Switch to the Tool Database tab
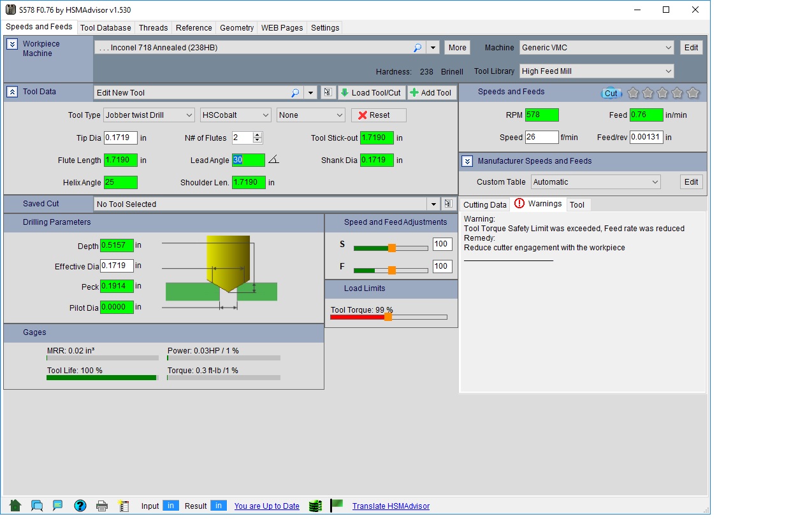Image resolution: width=812 pixels, height=519 pixels. (106, 28)
